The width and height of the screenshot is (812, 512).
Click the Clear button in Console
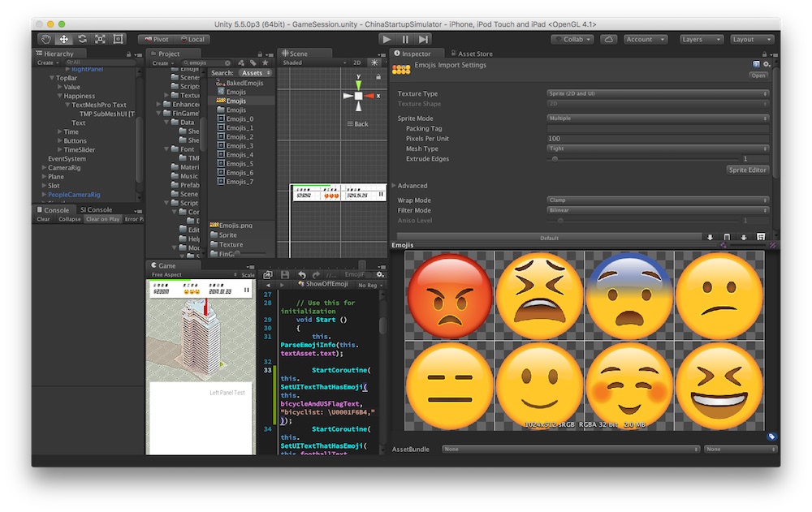pos(44,219)
